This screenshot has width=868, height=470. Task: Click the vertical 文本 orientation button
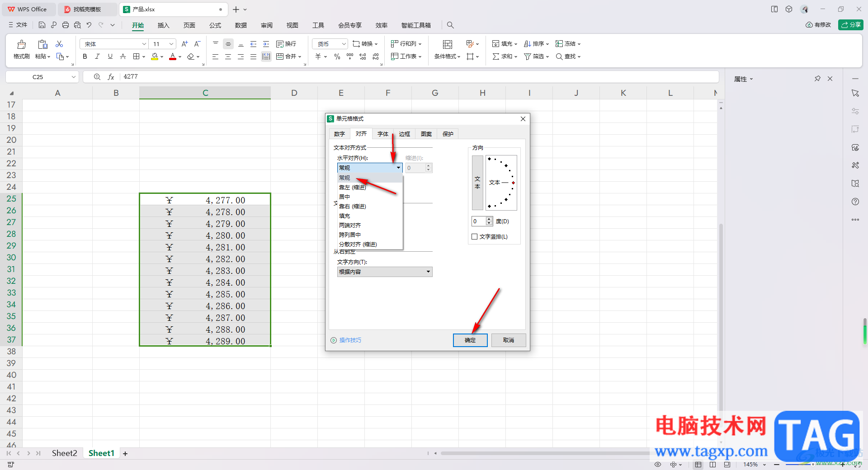click(477, 183)
